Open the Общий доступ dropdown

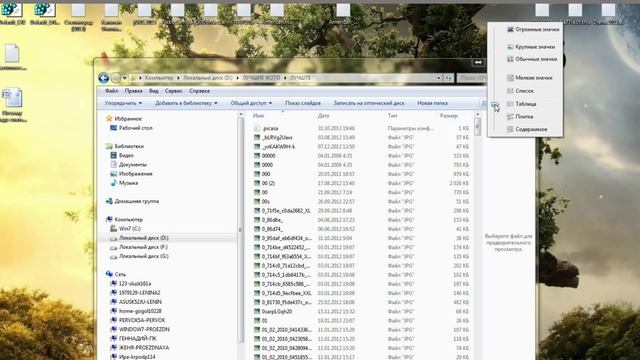pos(251,103)
